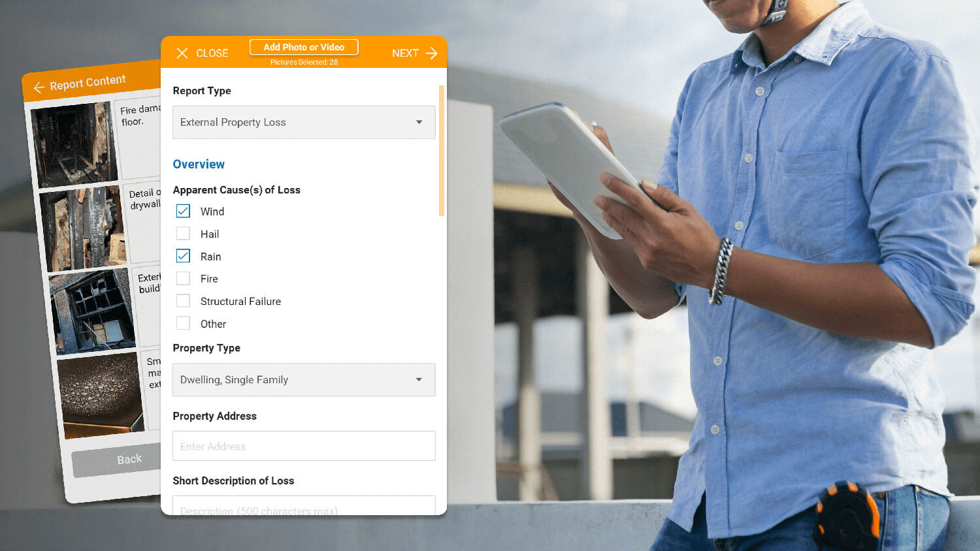The width and height of the screenshot is (980, 551).
Task: Click 'Pictures Selected: 28' text
Action: pyautogui.click(x=304, y=62)
